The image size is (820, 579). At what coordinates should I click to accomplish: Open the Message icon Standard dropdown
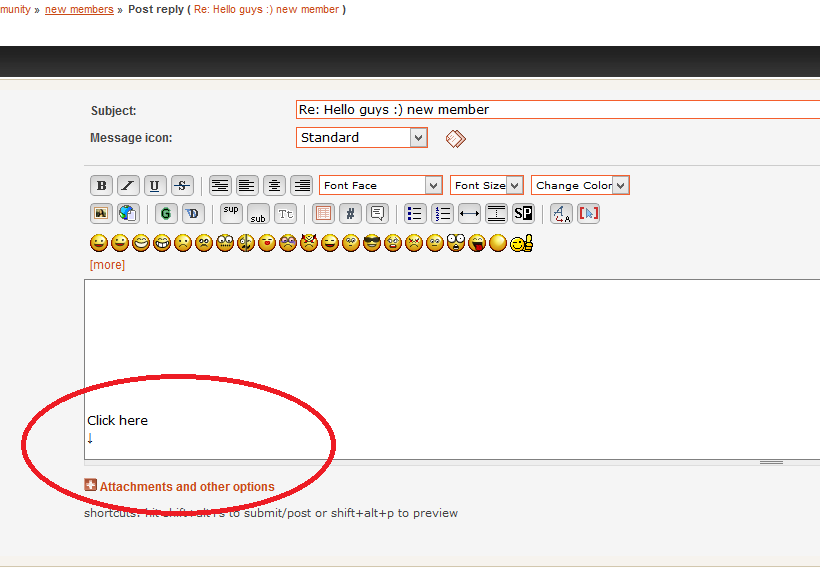pos(362,138)
